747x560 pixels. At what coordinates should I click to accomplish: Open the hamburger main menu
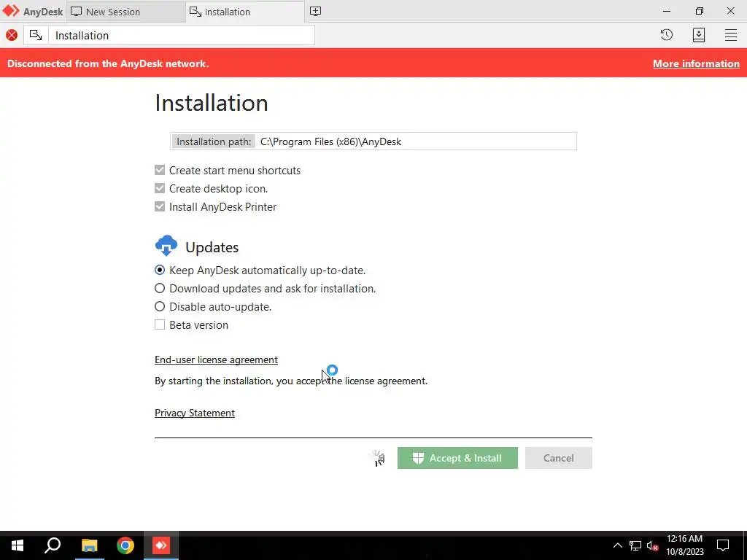(x=731, y=35)
